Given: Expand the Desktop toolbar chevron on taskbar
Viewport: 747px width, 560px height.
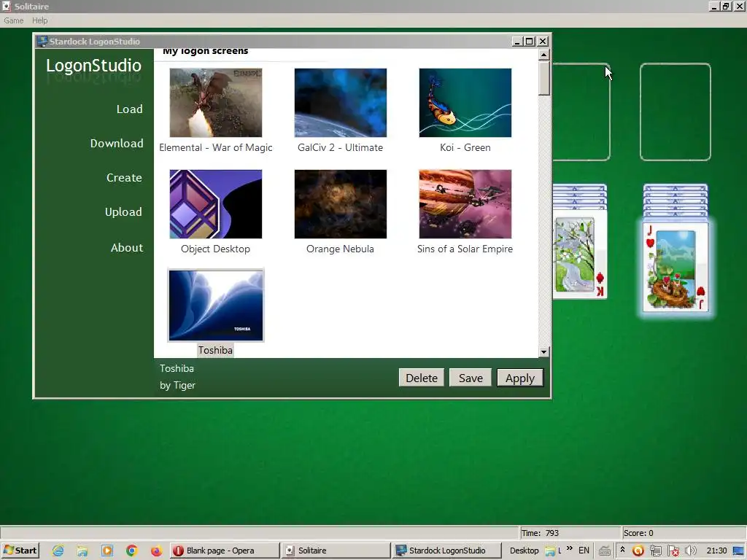Looking at the screenshot, I should 570,549.
